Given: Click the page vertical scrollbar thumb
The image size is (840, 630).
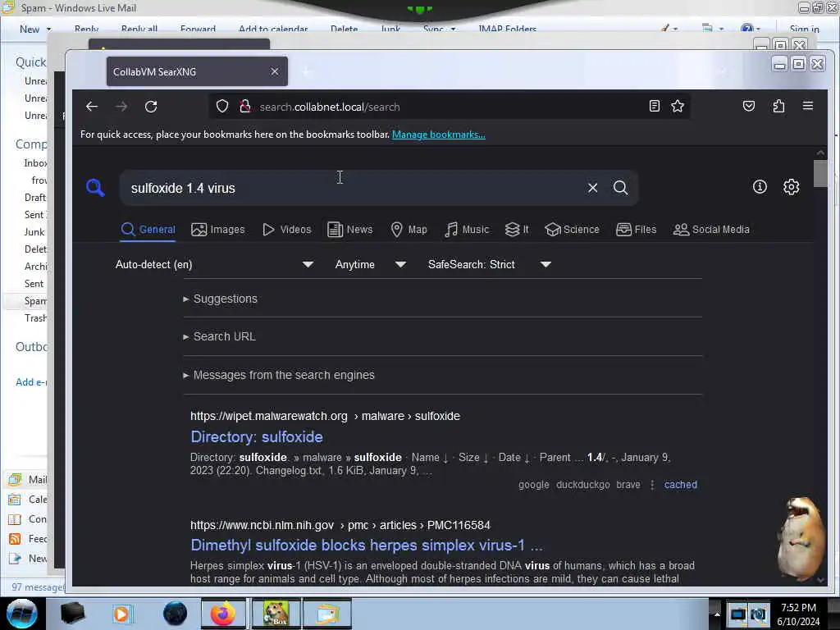Looking at the screenshot, I should pyautogui.click(x=819, y=173).
